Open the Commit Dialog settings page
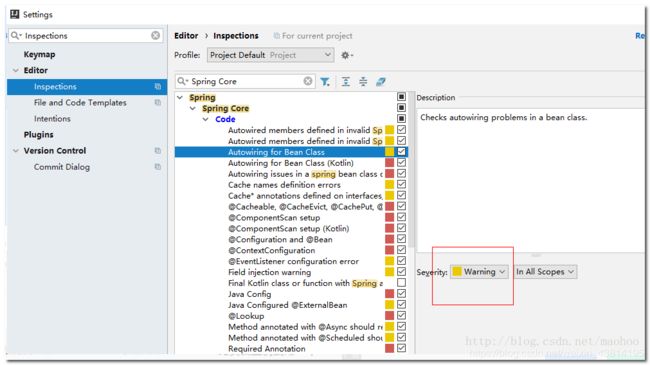Viewport: 650px width, 365px height. coord(62,167)
